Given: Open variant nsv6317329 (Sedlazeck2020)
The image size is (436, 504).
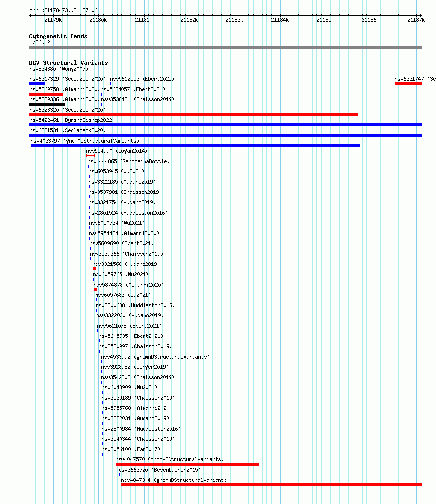Looking at the screenshot, I should (x=68, y=79).
